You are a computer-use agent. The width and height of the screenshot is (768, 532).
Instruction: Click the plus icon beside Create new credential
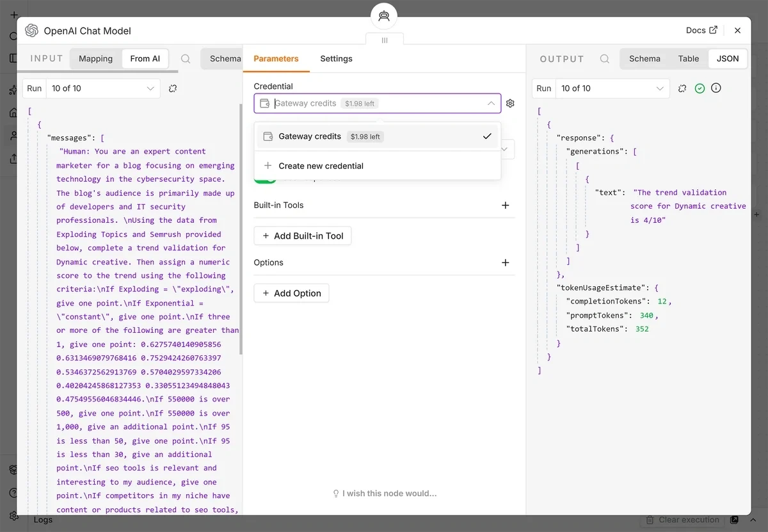point(268,165)
